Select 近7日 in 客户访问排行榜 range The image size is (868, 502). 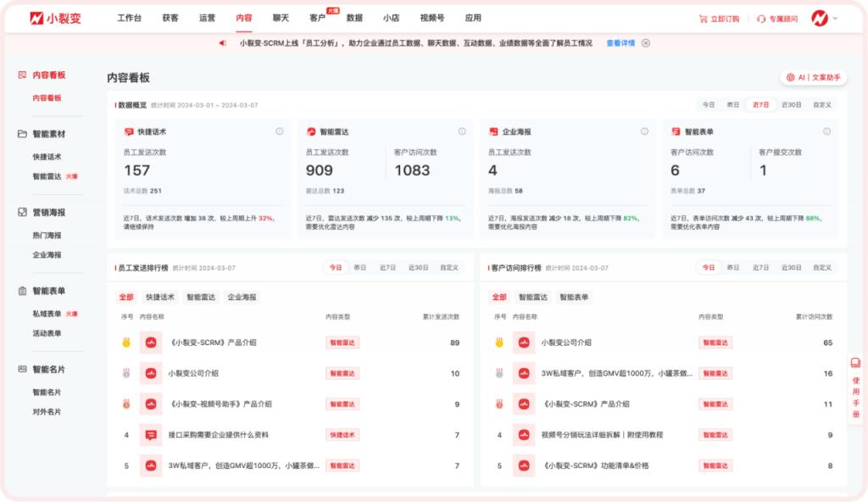point(760,268)
